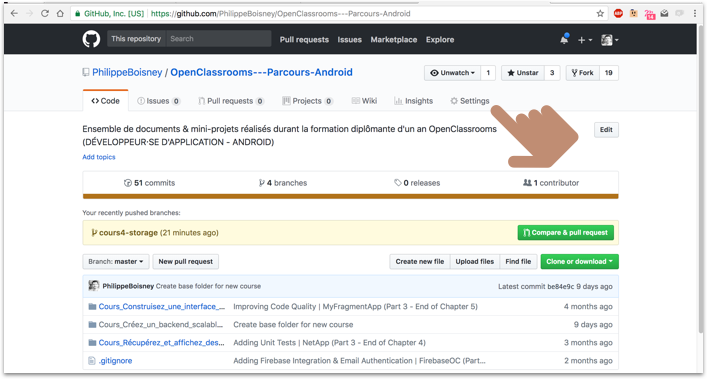Screen dimensions: 707x379
Task: Click New pull request button
Action: [x=186, y=262]
